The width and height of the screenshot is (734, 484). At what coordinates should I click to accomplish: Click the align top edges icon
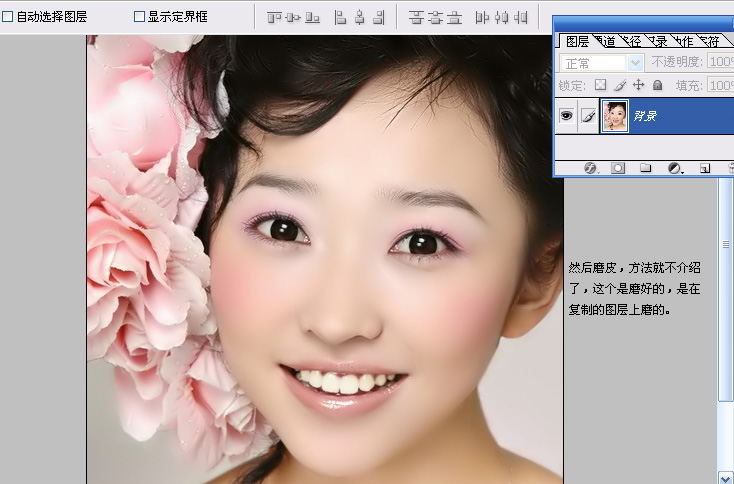(x=274, y=18)
